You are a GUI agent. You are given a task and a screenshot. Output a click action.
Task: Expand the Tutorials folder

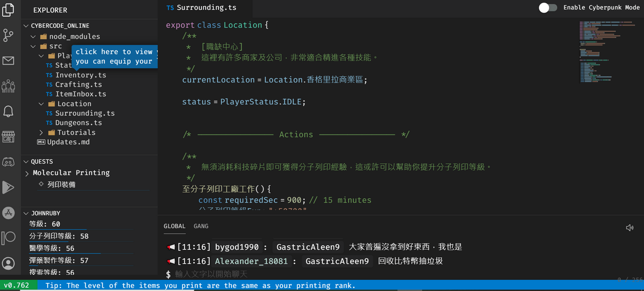42,132
